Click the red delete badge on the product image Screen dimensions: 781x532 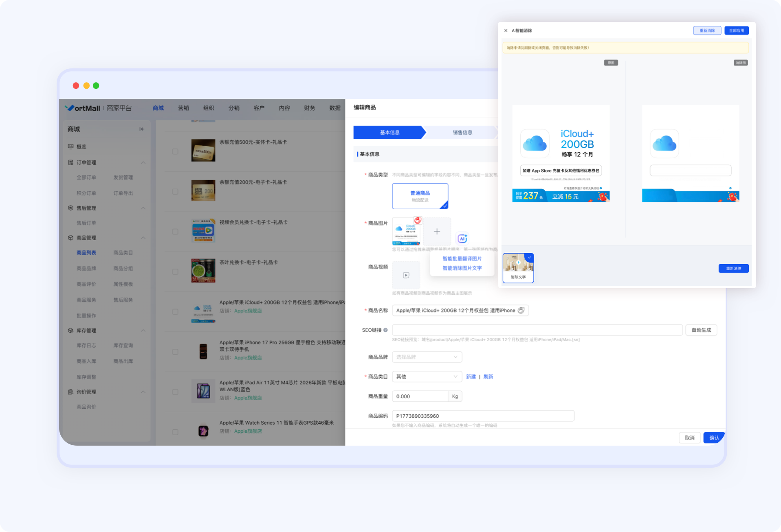[x=418, y=220]
